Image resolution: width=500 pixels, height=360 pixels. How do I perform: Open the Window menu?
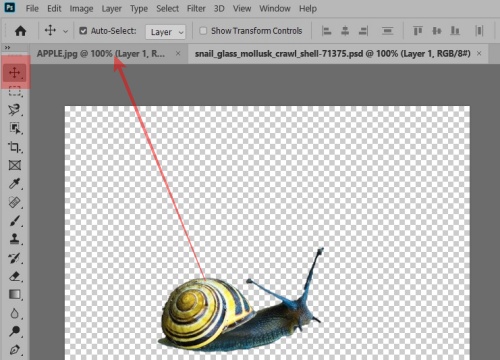click(275, 8)
